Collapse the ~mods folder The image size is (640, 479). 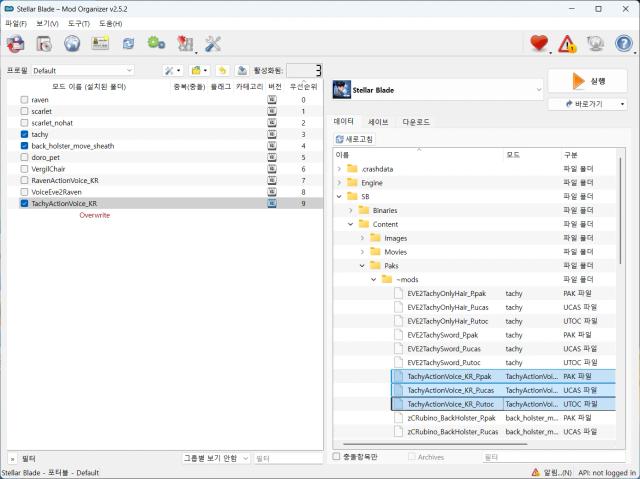pos(373,279)
